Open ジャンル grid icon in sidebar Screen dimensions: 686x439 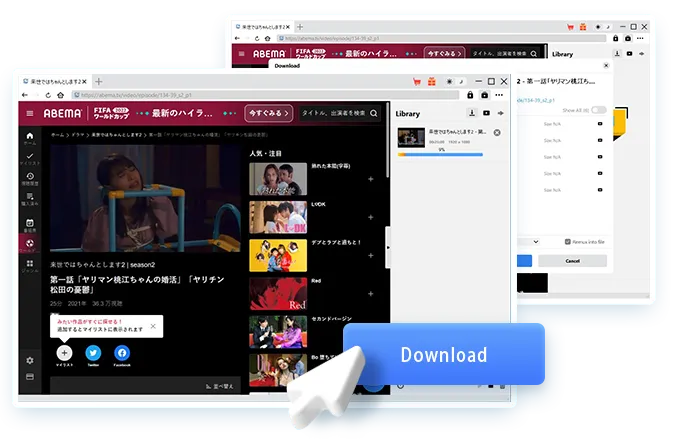click(30, 266)
